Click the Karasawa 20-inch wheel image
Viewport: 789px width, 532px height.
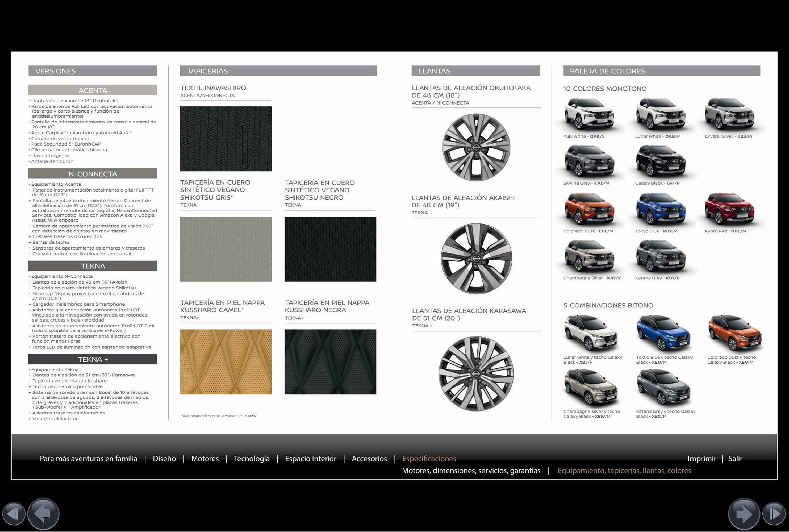tap(476, 373)
